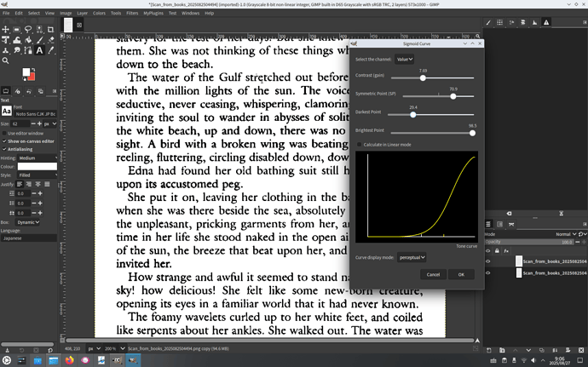The height and width of the screenshot is (367, 588).
Task: Select the Color Picker eyedropper tool
Action: pos(50,50)
